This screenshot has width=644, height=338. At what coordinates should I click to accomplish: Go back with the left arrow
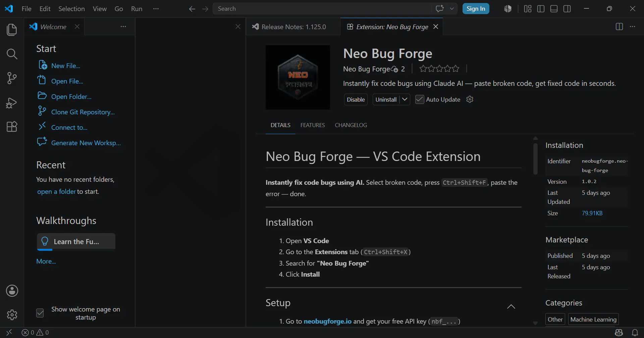192,9
